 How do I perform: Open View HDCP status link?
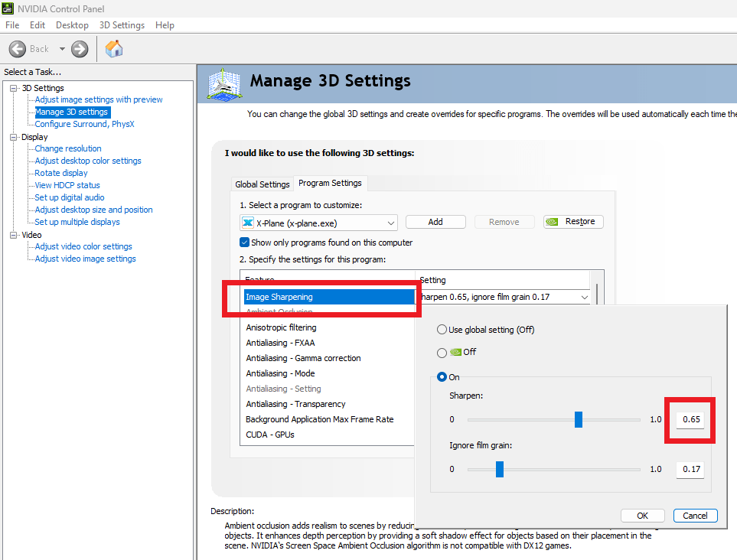click(67, 185)
